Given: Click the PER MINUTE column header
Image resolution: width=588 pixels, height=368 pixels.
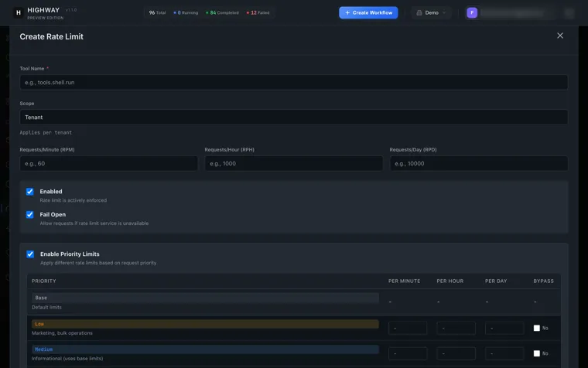Looking at the screenshot, I should coord(404,281).
